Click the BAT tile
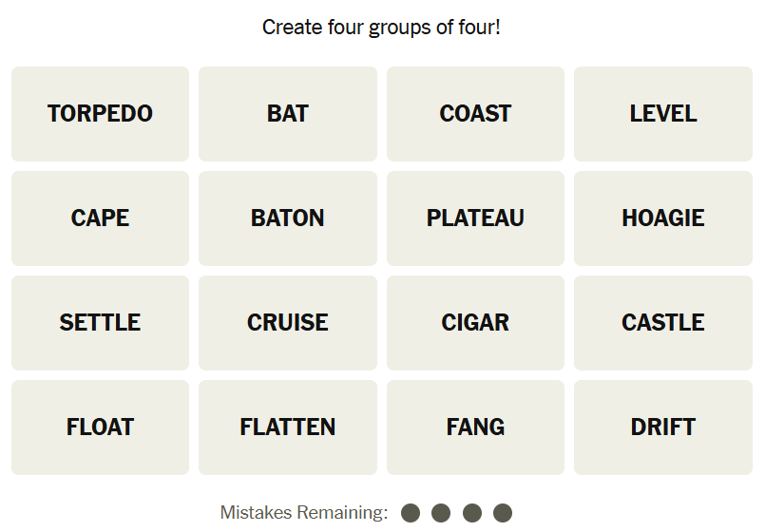The image size is (765, 532). point(288,114)
